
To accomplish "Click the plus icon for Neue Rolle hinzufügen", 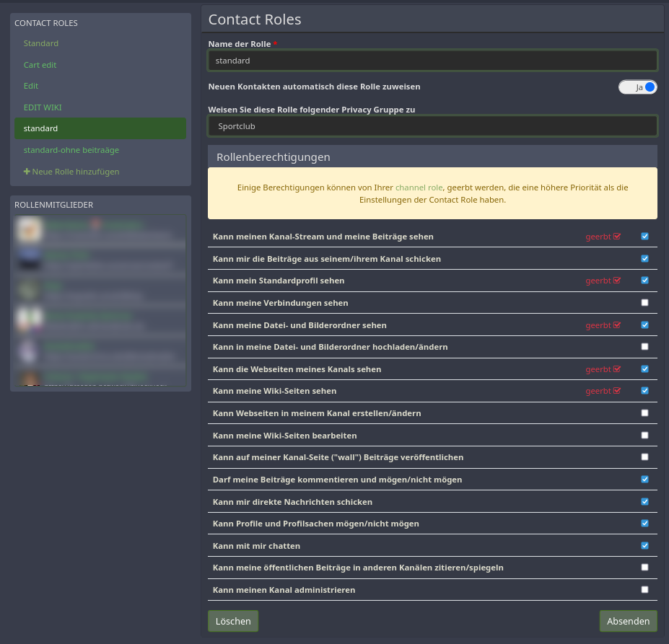I will click(27, 172).
